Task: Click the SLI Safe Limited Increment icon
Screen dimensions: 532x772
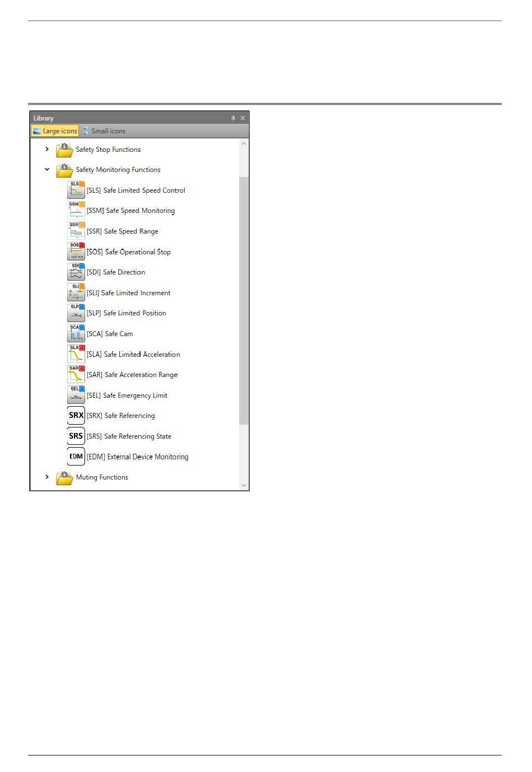Action: 76,292
